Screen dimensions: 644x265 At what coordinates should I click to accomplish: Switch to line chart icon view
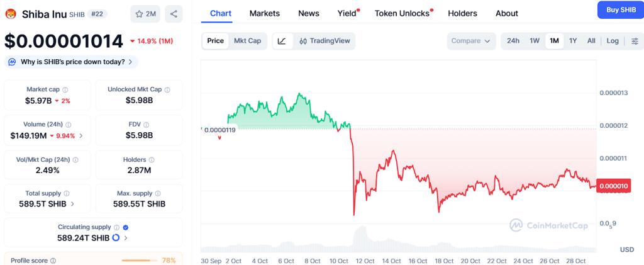tap(282, 41)
